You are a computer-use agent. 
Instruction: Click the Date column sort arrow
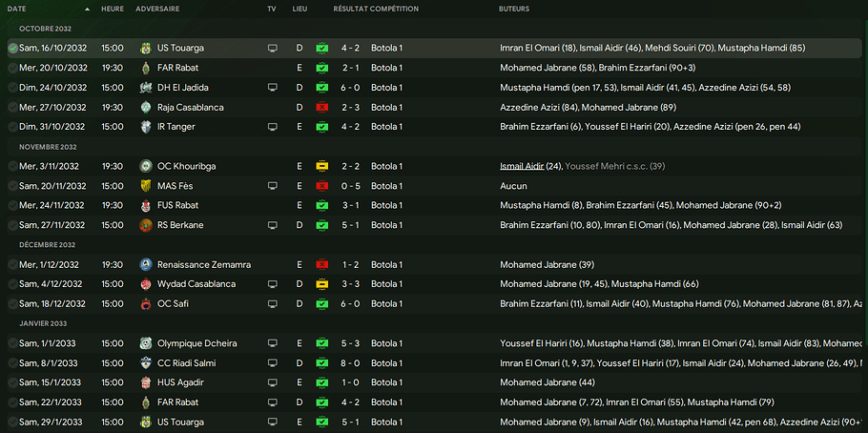[88, 9]
